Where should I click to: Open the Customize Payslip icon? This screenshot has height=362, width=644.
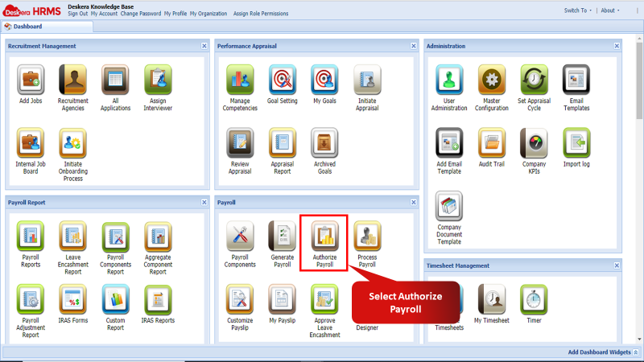tap(240, 299)
